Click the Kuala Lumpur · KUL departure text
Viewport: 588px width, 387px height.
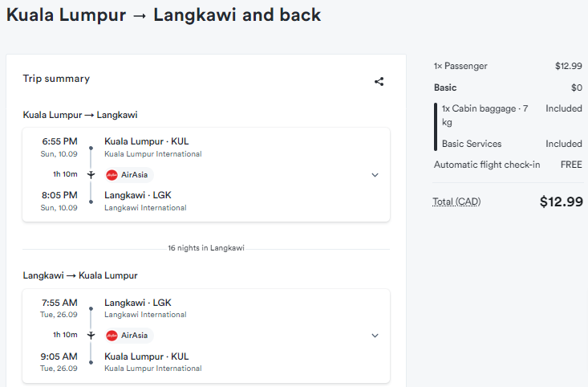[x=146, y=141]
